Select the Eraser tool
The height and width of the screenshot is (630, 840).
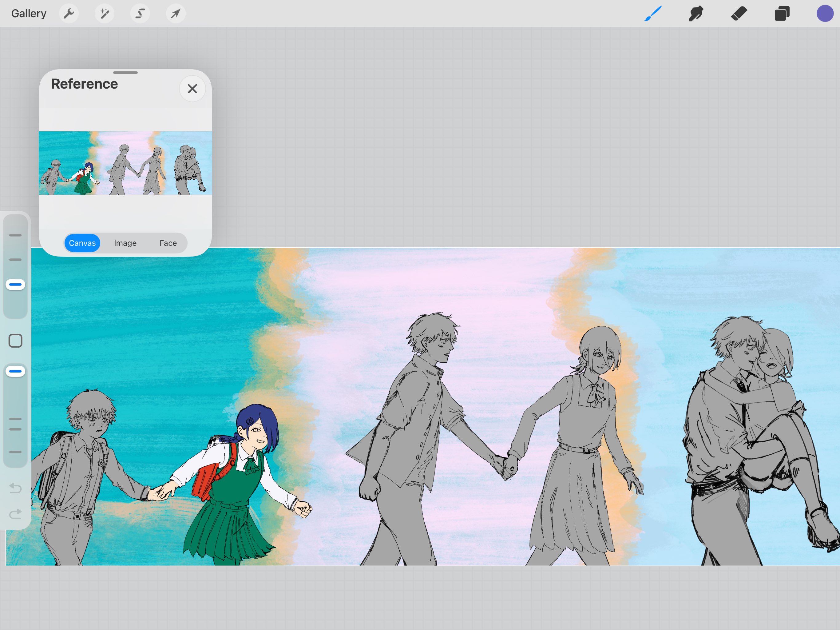click(739, 14)
